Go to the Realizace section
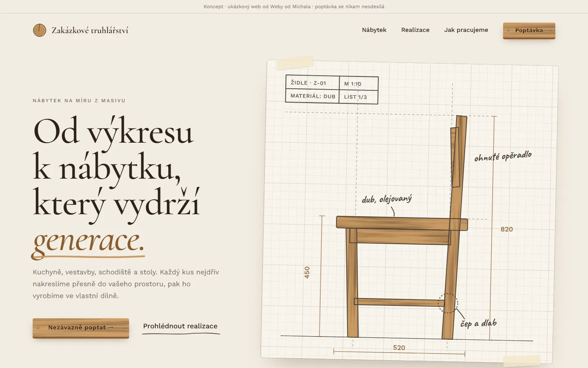This screenshot has height=368, width=588. [x=415, y=30]
